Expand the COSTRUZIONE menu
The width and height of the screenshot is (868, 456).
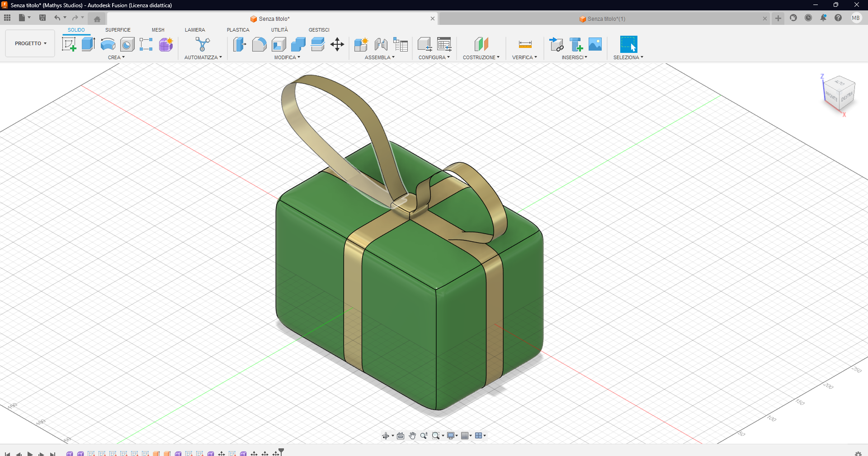tap(481, 57)
